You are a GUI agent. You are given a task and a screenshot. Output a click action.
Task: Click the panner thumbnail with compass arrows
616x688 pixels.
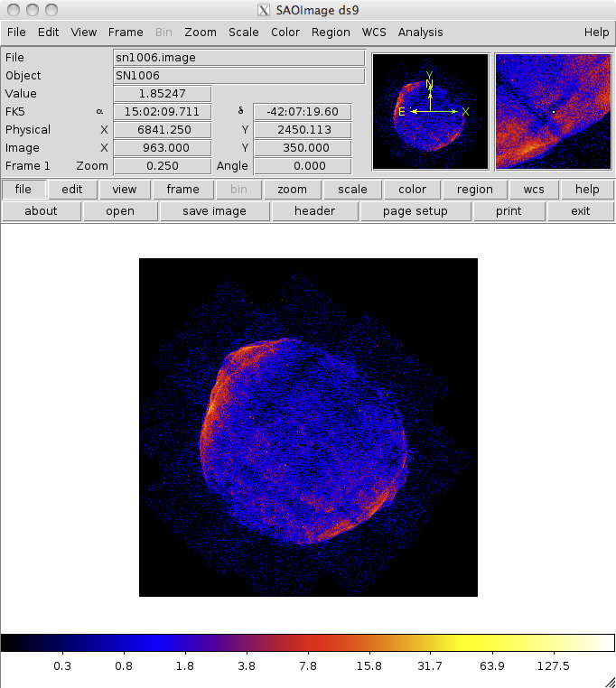pyautogui.click(x=430, y=111)
